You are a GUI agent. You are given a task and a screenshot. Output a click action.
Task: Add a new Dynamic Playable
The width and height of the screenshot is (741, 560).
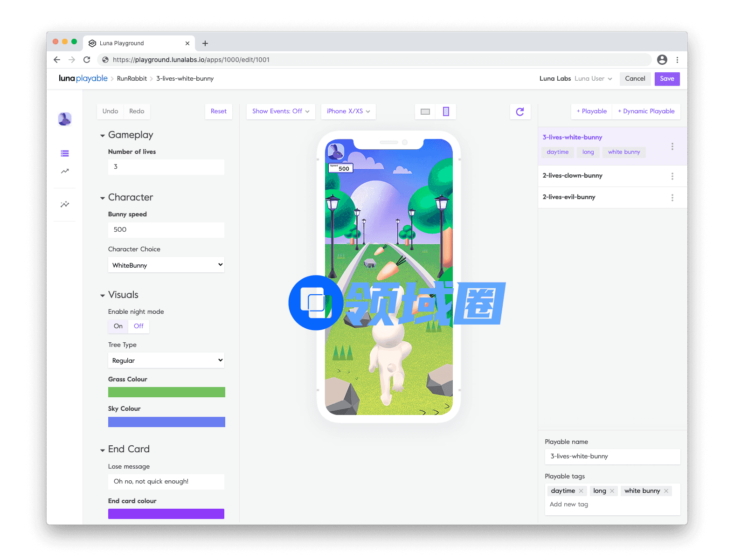coord(646,111)
